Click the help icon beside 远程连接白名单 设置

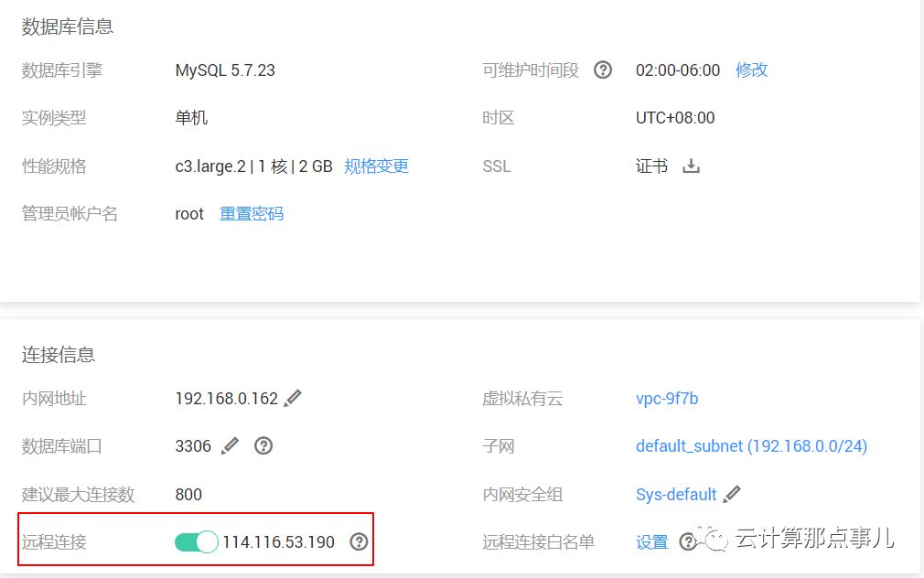point(688,541)
